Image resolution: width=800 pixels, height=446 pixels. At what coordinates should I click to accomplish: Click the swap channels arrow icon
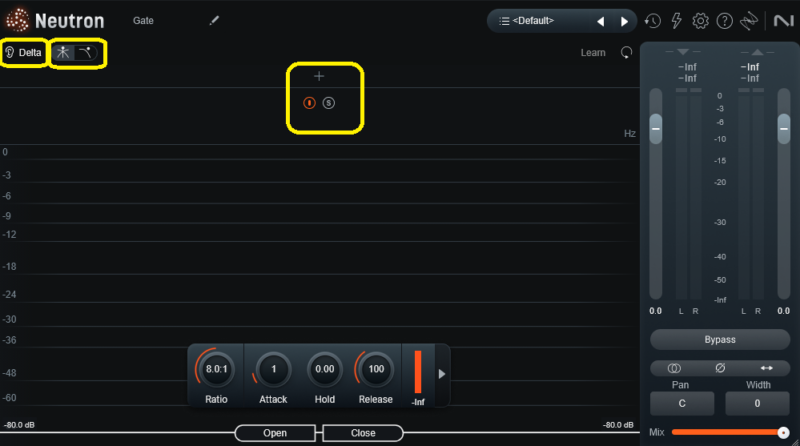click(766, 368)
